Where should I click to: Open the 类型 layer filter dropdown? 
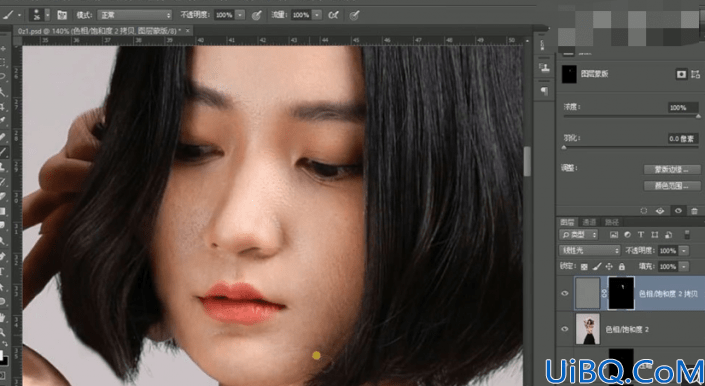(x=579, y=235)
